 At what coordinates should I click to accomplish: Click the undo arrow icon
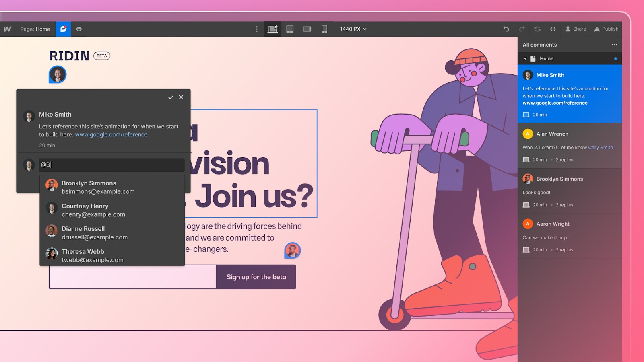tap(506, 29)
